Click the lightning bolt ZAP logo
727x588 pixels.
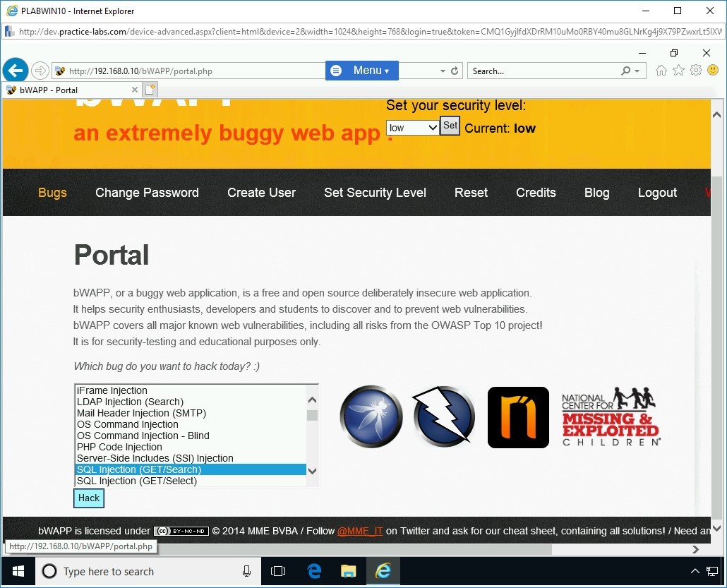click(443, 416)
